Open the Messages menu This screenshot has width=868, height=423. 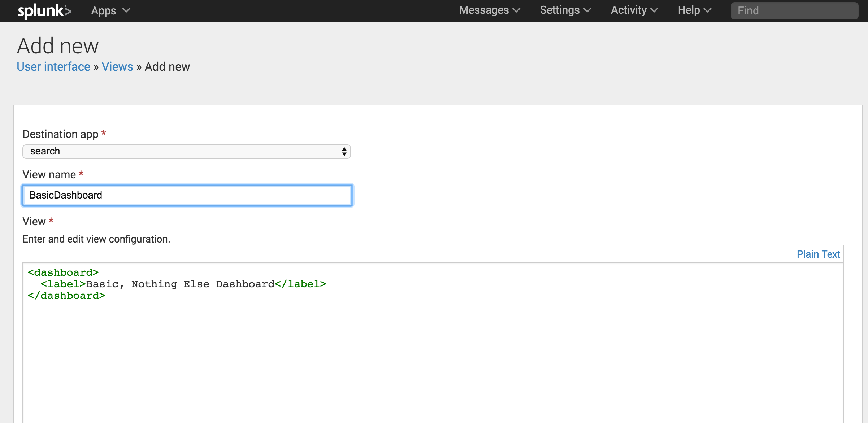484,10
